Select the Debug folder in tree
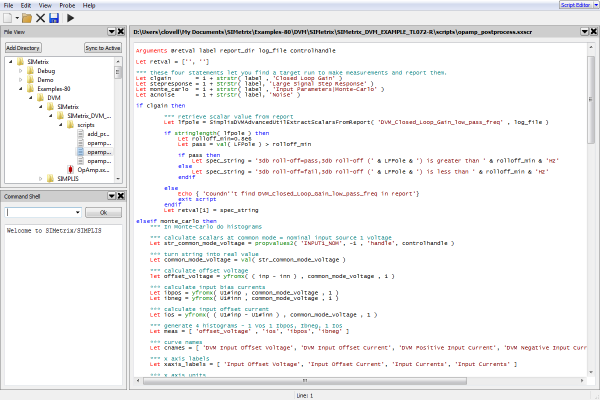This screenshot has width=600, height=400. 46,71
